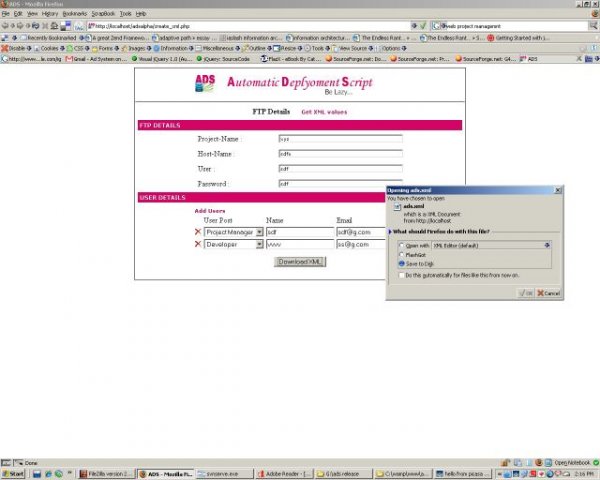Open FileZilla from the taskbar
Image resolution: width=600 pixels, height=480 pixels.
[105, 474]
